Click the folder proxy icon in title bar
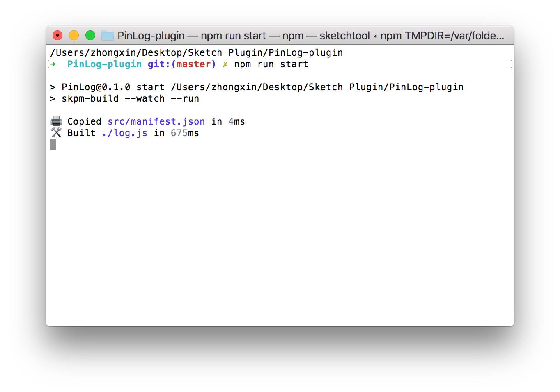Screen dimensions: 560x392 point(108,36)
